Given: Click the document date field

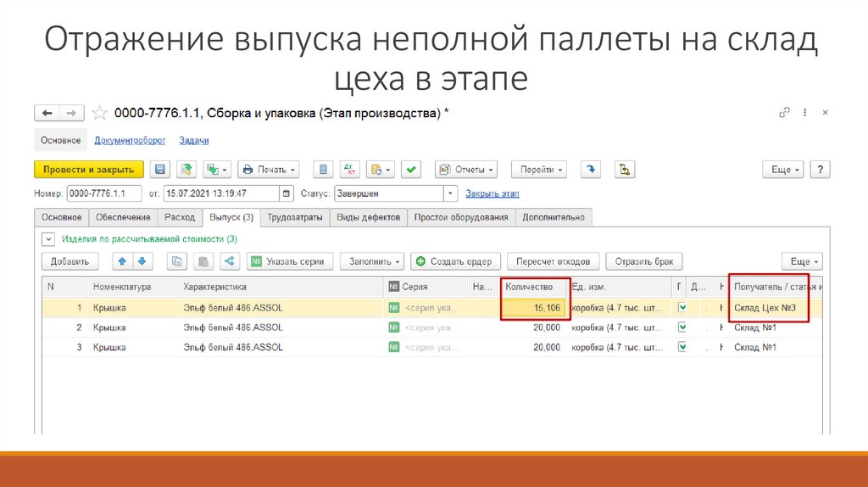Looking at the screenshot, I should [x=221, y=193].
